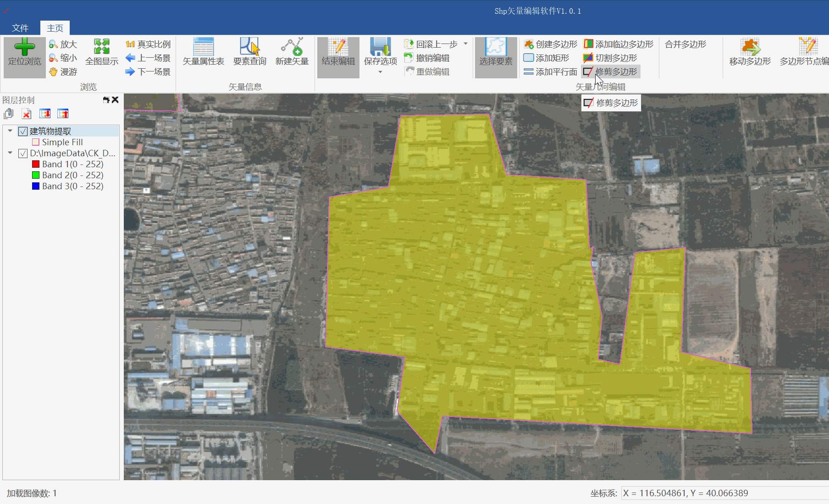This screenshot has width=829, height=504.
Task: Click the remove layer red X icon
Action: tap(27, 114)
